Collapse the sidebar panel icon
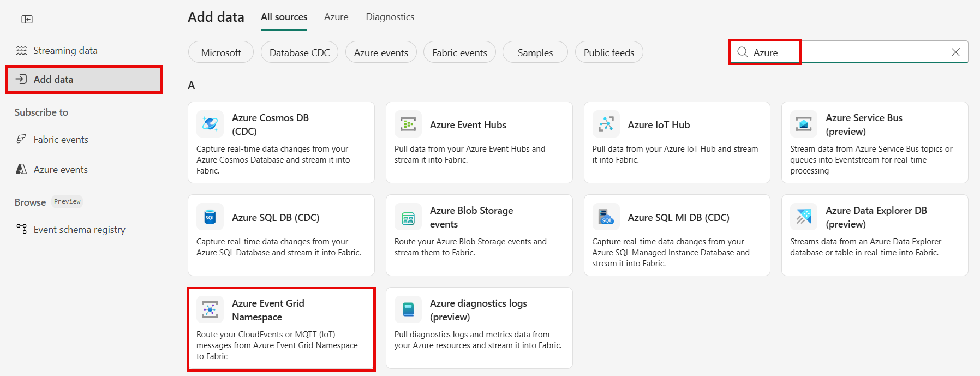 27,20
